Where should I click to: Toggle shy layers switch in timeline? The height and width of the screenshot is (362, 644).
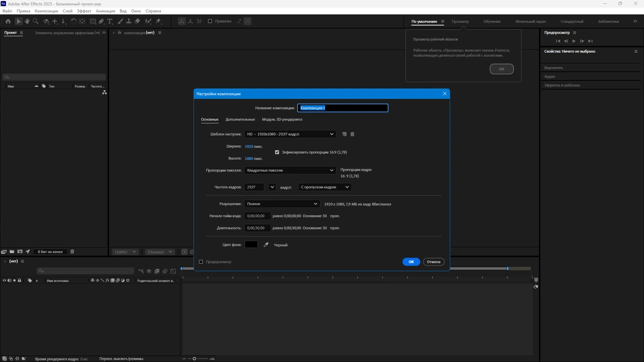tap(149, 271)
